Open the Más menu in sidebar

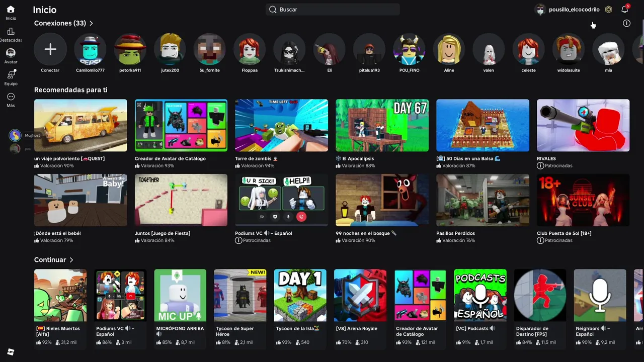click(11, 97)
